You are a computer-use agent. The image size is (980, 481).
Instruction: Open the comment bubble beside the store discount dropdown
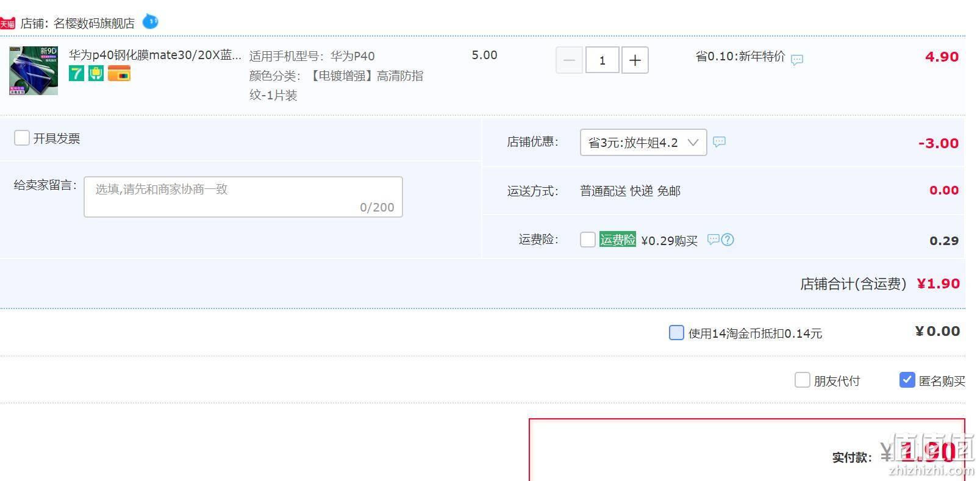point(720,142)
